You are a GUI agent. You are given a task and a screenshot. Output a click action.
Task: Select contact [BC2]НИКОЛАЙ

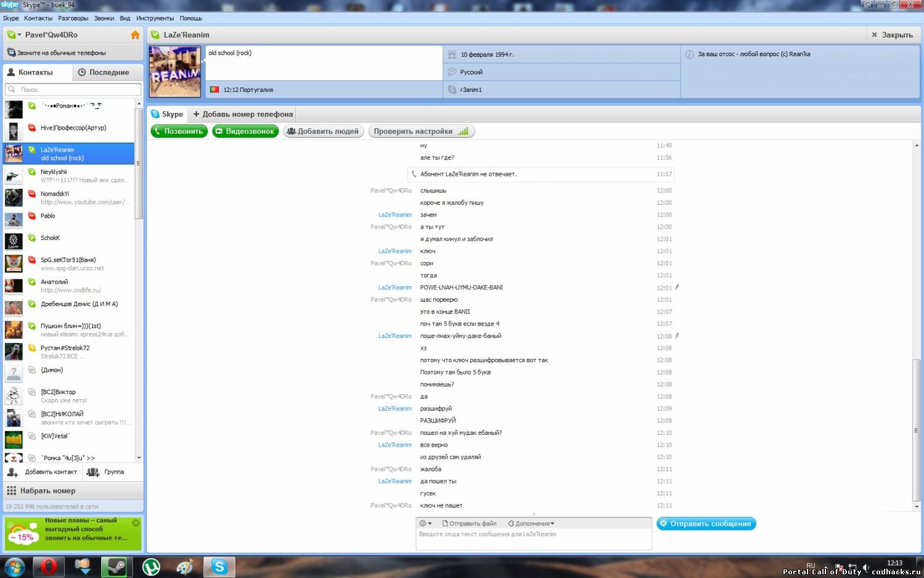69,418
